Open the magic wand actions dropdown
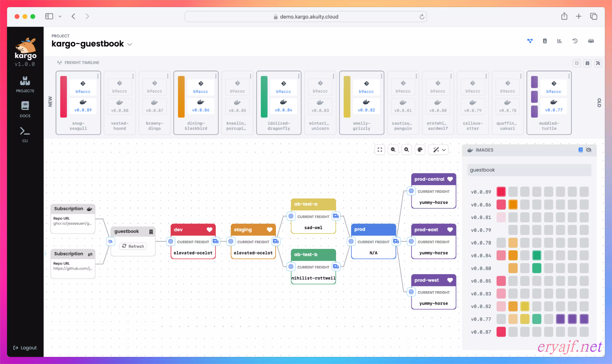Screen dimensions: 612x364 [438, 150]
